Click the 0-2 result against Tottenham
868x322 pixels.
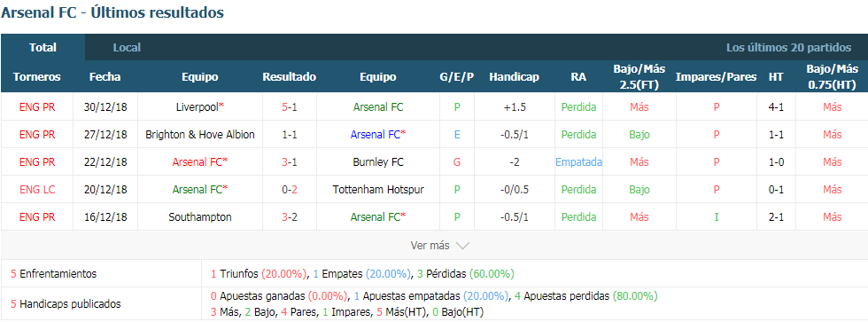point(289,190)
